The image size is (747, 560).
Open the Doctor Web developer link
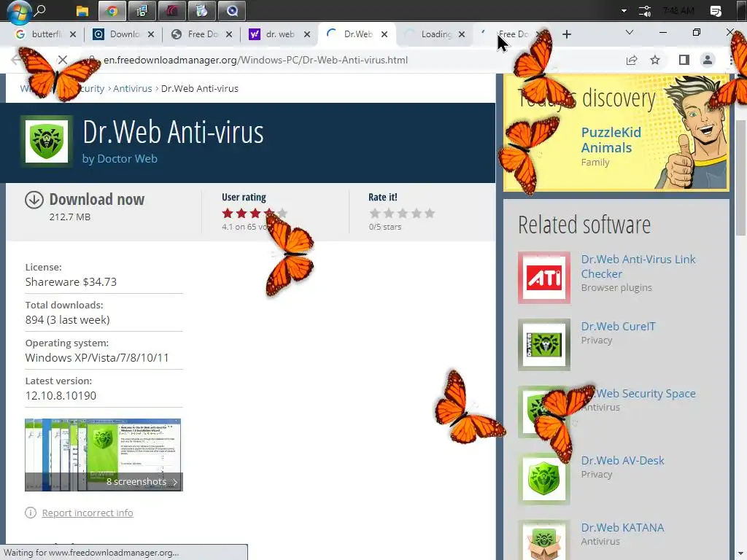(127, 158)
